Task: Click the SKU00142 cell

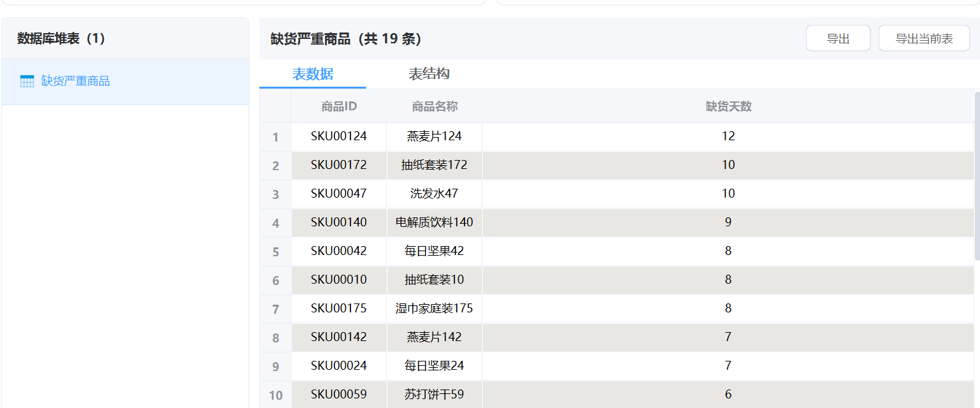Action: 339,337
